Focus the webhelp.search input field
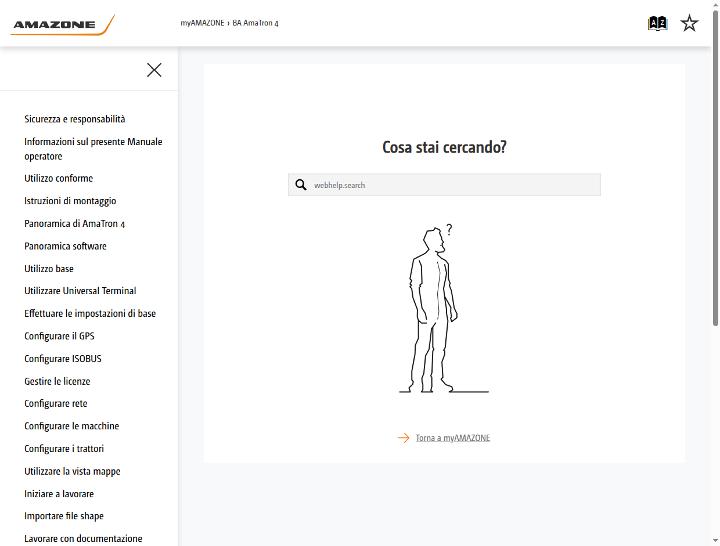This screenshot has height=546, width=720. coord(444,185)
